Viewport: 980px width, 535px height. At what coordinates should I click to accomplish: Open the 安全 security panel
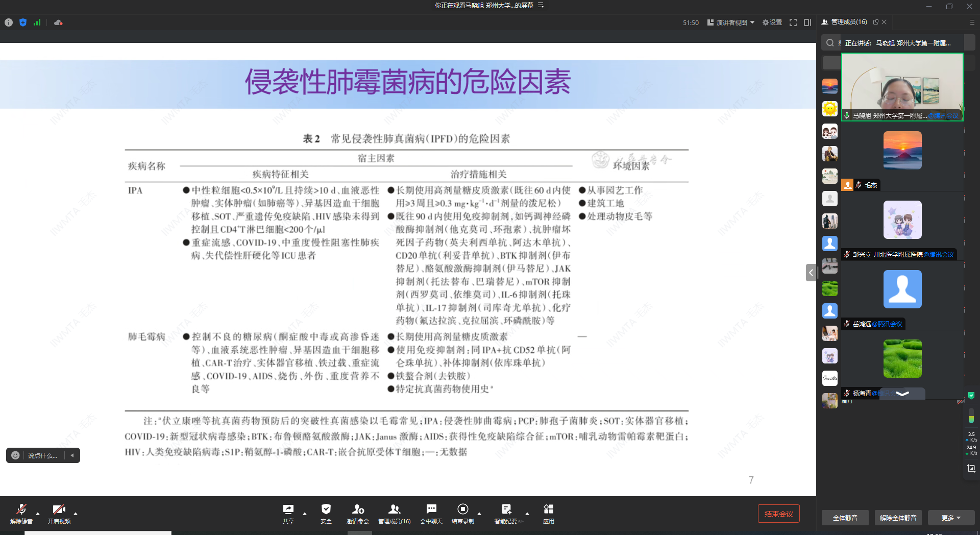pyautogui.click(x=326, y=513)
